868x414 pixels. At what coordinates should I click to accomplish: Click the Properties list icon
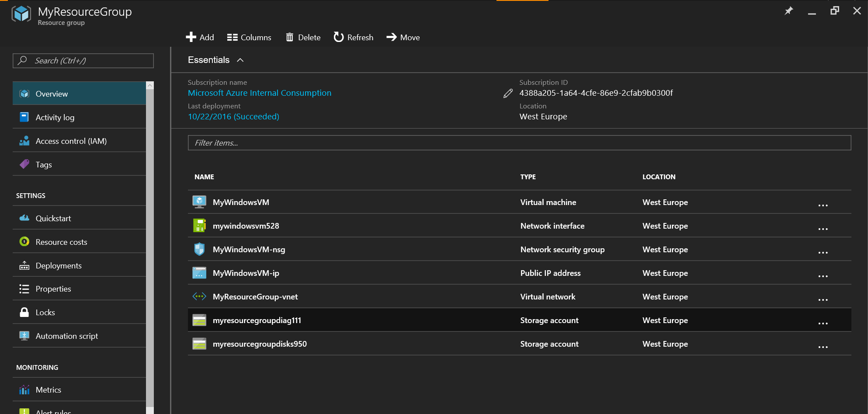24,289
